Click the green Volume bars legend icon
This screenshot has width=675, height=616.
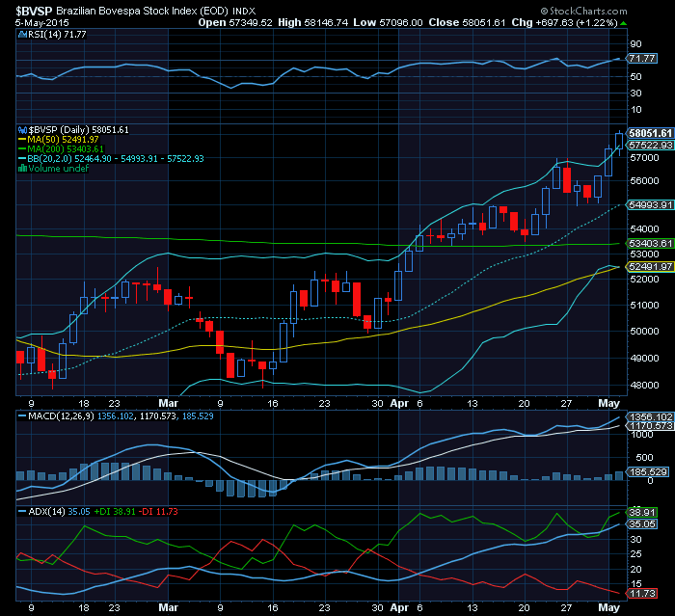pyautogui.click(x=22, y=169)
